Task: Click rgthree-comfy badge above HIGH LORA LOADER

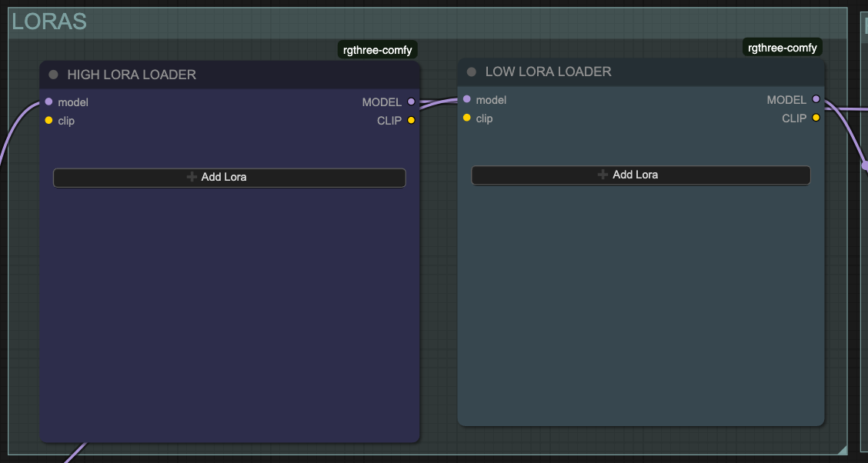Action: tap(377, 50)
